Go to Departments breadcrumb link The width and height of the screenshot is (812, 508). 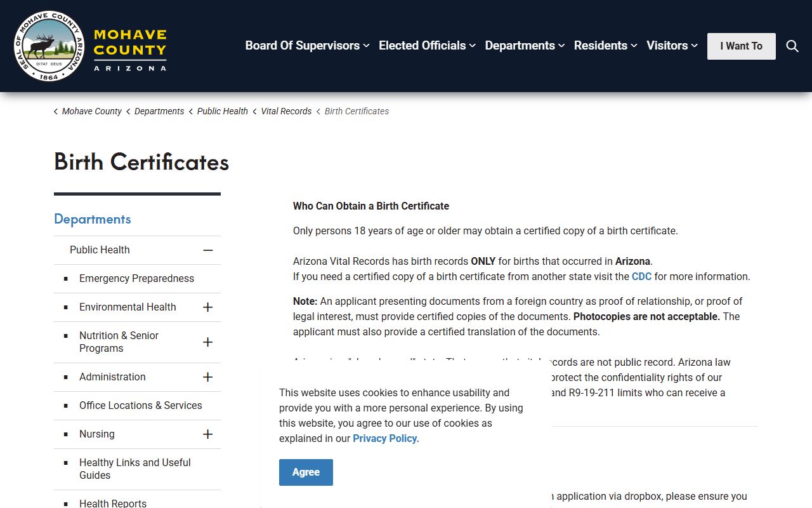click(x=159, y=111)
